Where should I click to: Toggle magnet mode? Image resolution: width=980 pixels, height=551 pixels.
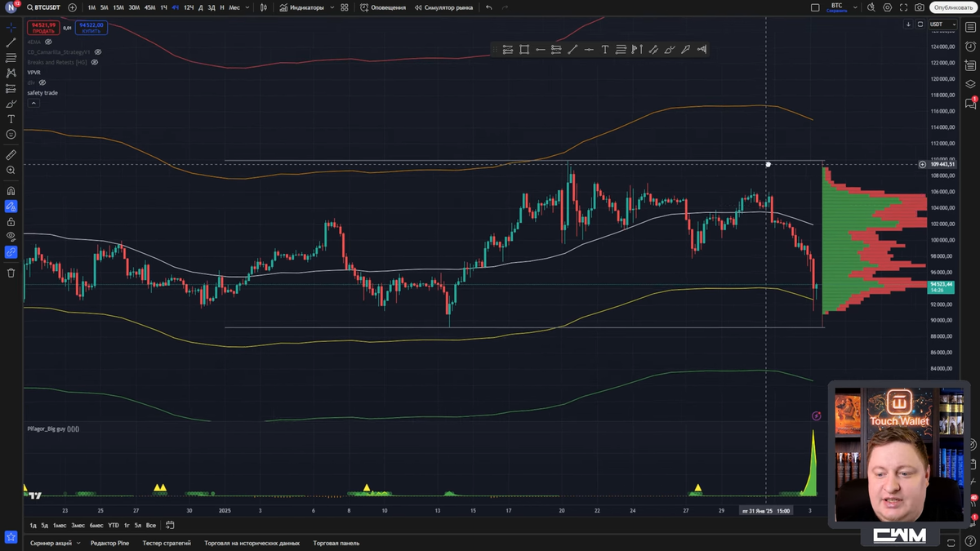[x=11, y=191]
